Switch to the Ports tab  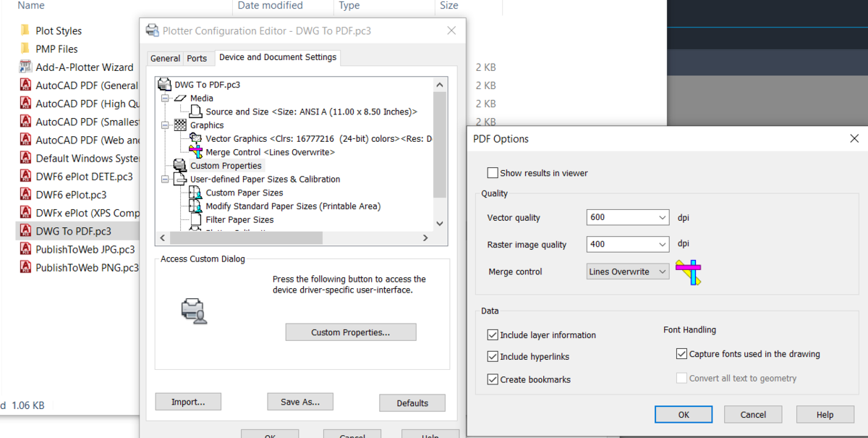pyautogui.click(x=197, y=58)
